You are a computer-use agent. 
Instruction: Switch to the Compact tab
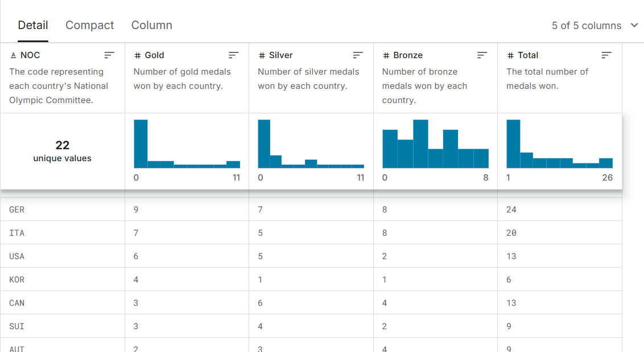89,25
